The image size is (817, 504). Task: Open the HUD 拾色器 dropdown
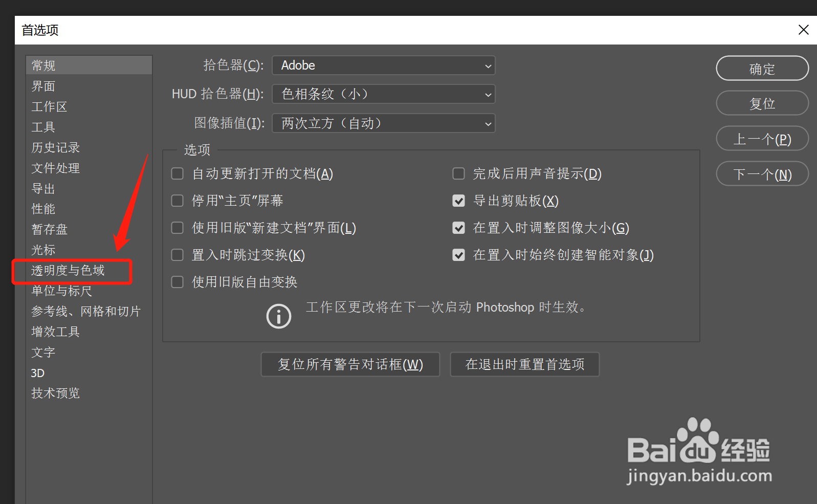(383, 94)
